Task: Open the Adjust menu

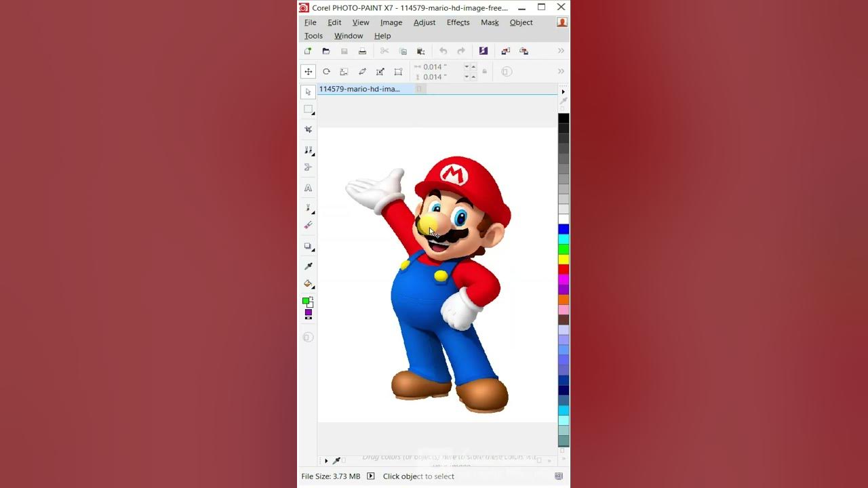Action: 425,22
